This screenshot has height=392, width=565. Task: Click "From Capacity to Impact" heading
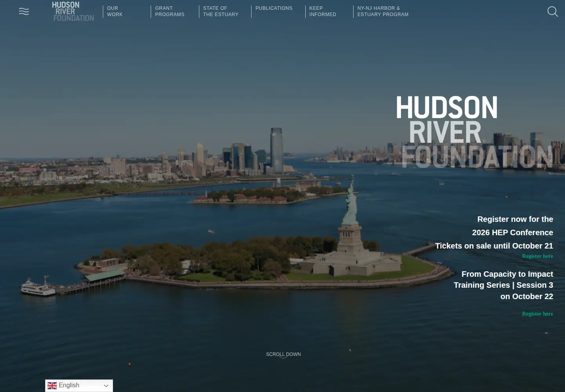click(507, 274)
